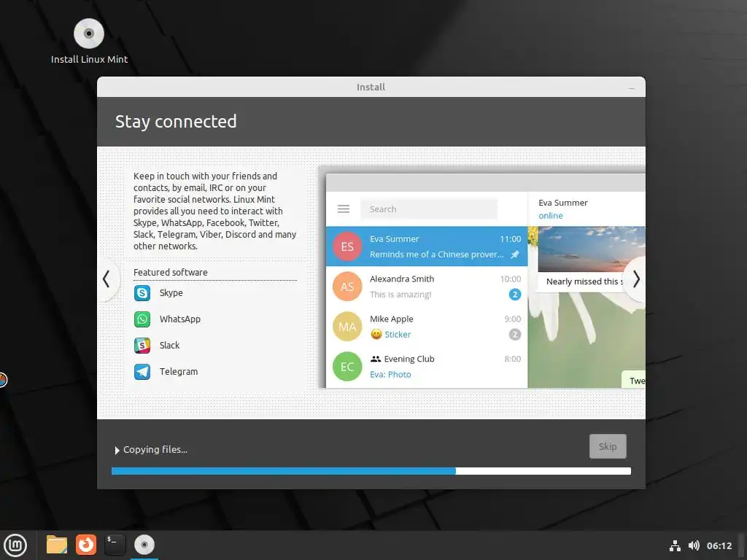747x560 pixels.
Task: Open the Terminal from the panel
Action: pos(115,545)
